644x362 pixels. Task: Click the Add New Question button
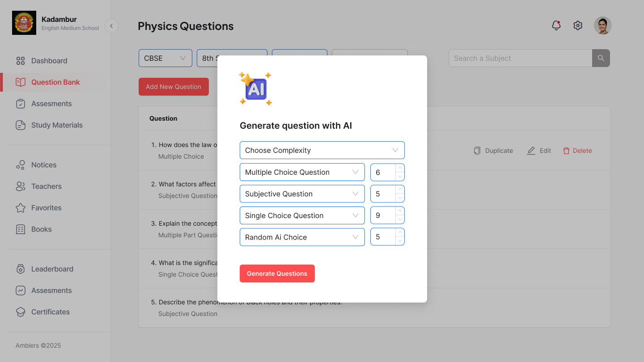174,87
